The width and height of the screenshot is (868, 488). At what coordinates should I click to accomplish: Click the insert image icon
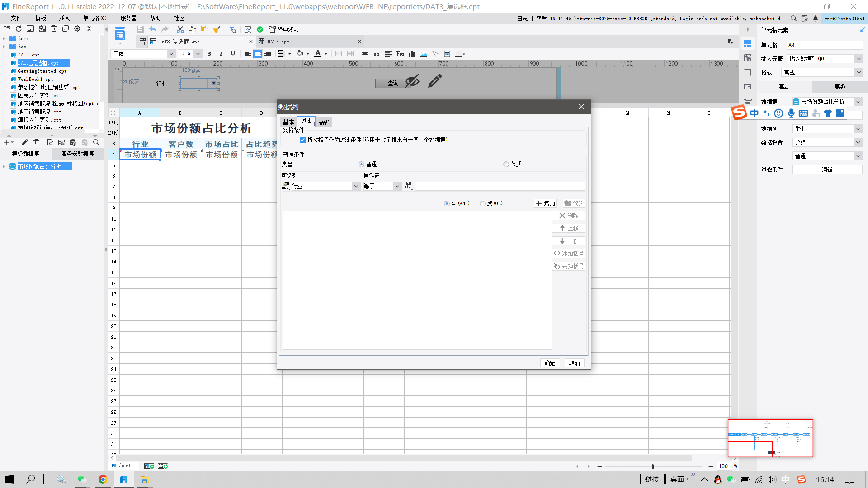(x=424, y=54)
